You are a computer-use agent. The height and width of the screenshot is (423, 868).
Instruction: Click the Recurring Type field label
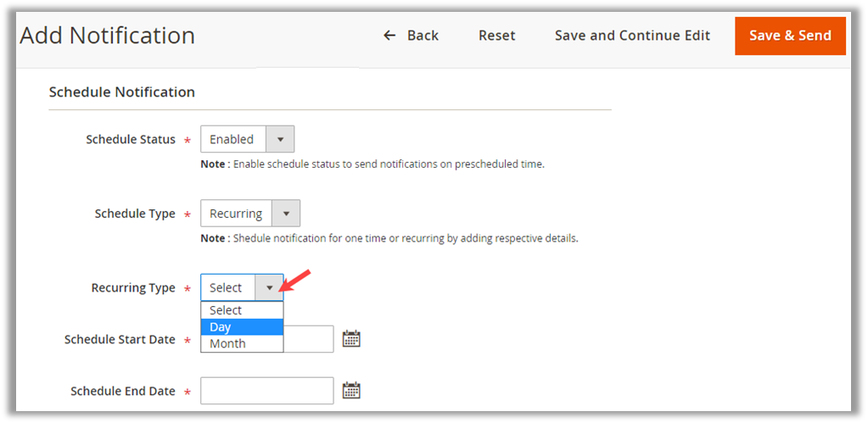point(133,288)
